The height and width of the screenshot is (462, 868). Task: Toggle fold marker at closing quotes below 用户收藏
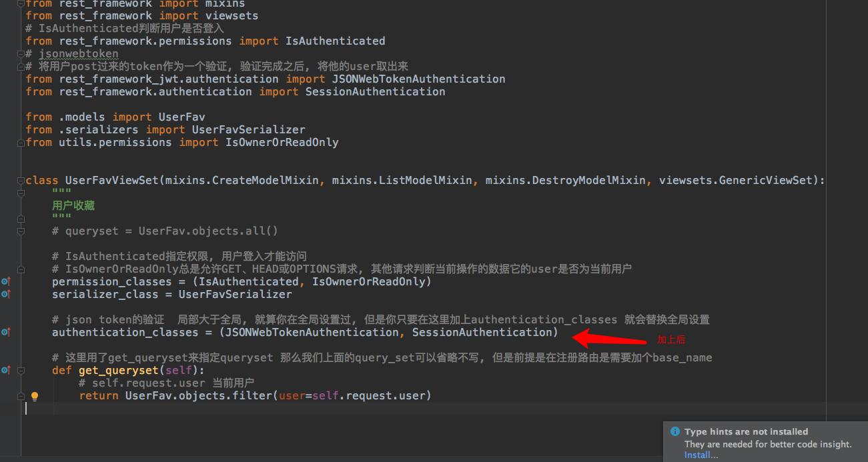click(x=21, y=218)
